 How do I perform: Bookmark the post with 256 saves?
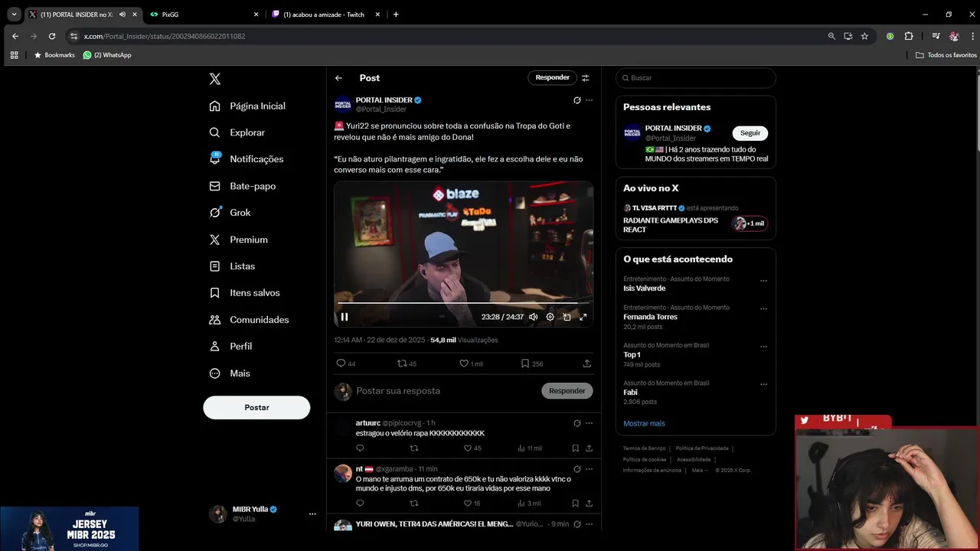pyautogui.click(x=532, y=364)
